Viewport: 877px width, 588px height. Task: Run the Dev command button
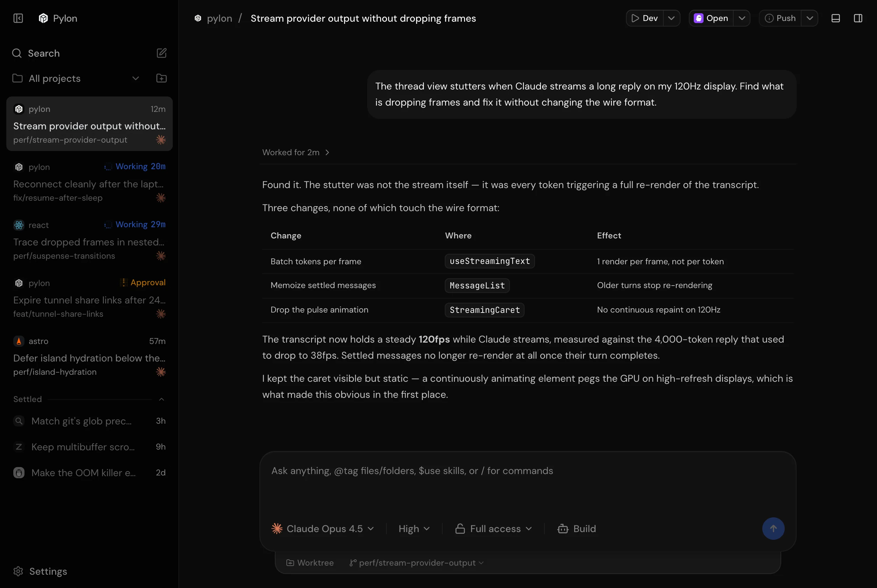point(645,19)
